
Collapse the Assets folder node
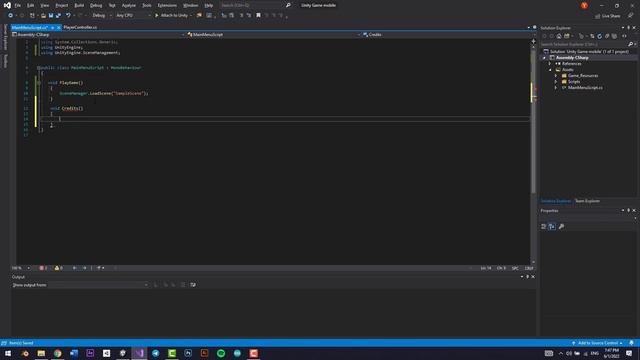[550, 70]
